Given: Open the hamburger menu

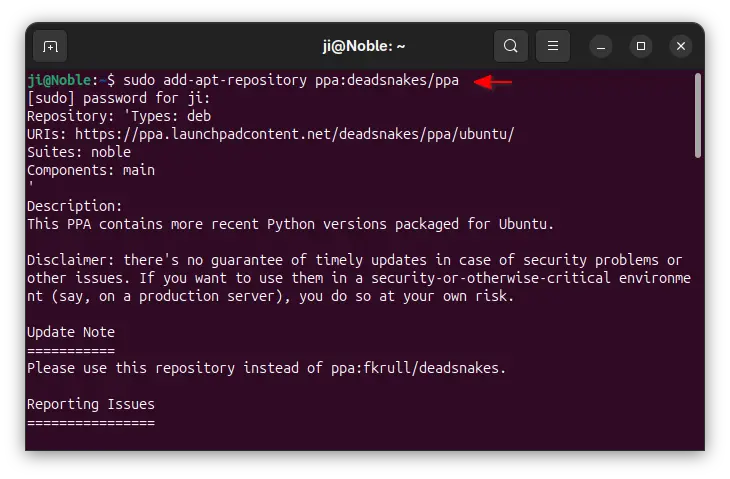Looking at the screenshot, I should click(553, 46).
